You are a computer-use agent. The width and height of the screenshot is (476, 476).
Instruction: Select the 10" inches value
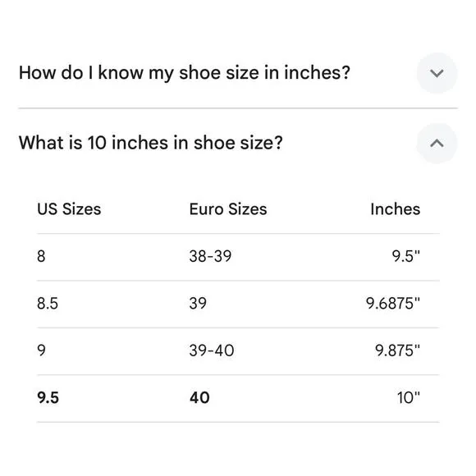pos(409,397)
